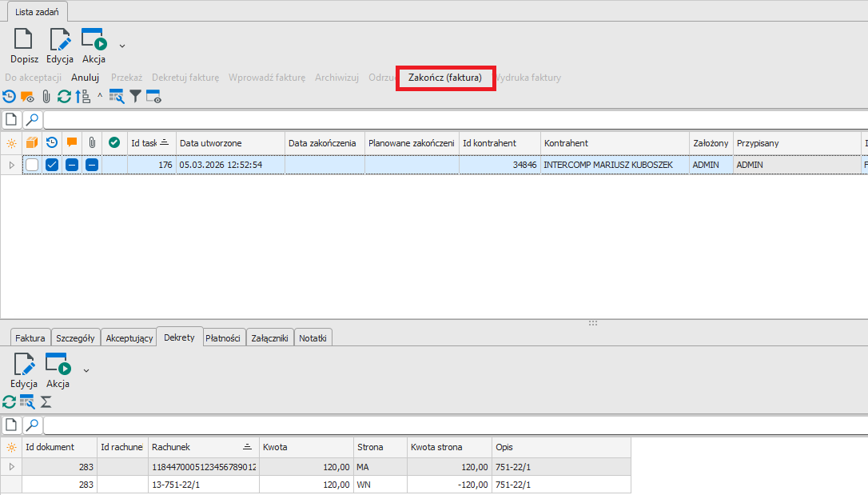
Task: Click the Dopisz new document icon
Action: pos(24,40)
